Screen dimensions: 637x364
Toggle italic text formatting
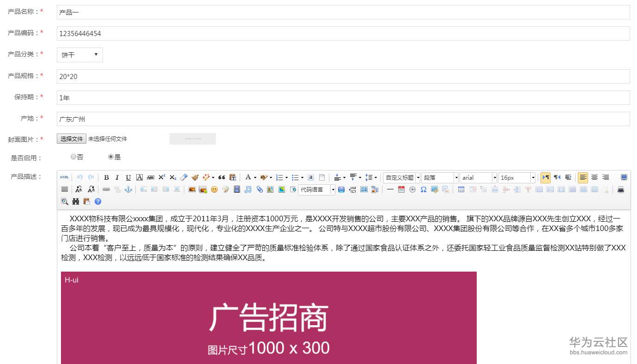[117, 177]
